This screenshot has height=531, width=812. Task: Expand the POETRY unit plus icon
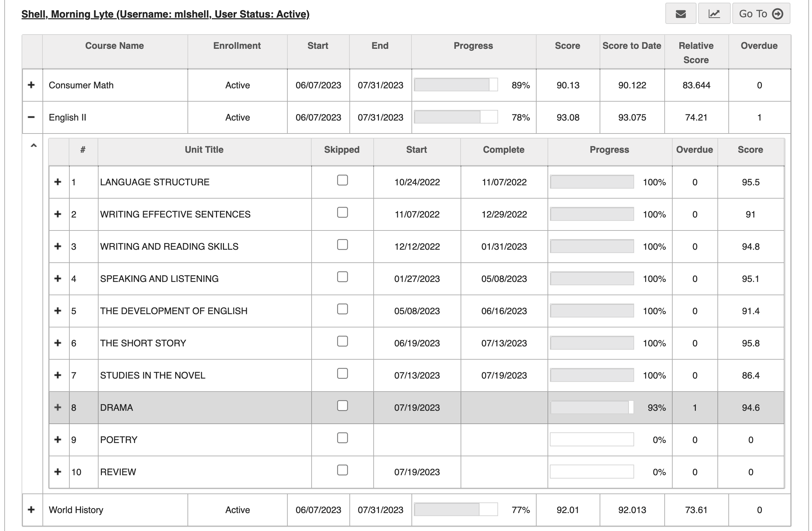click(x=58, y=439)
